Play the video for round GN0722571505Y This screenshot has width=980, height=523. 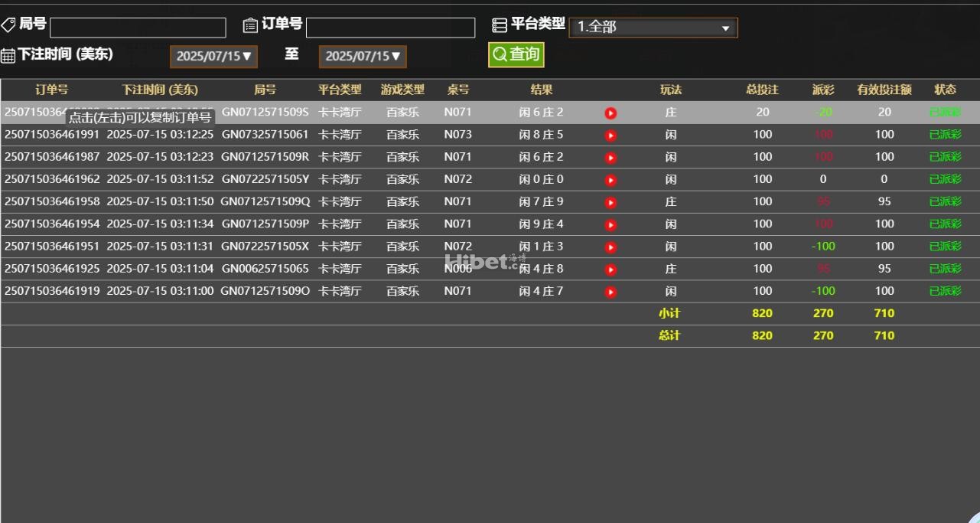tap(610, 179)
